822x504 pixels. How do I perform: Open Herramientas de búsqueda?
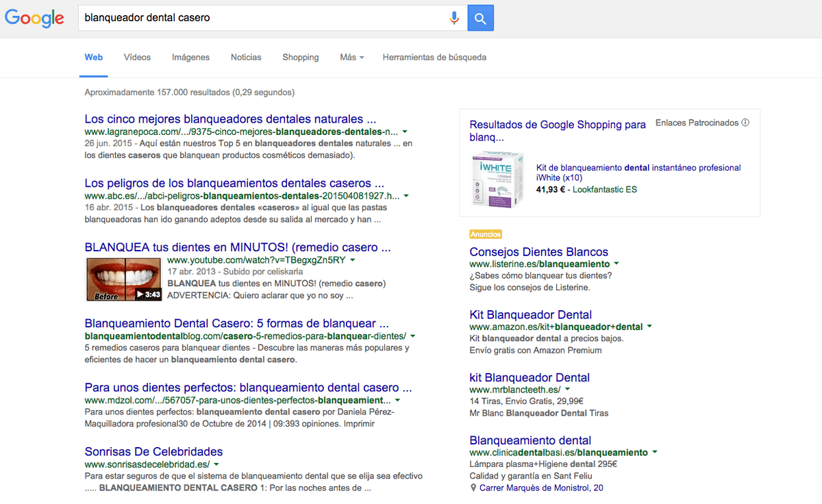coord(434,58)
